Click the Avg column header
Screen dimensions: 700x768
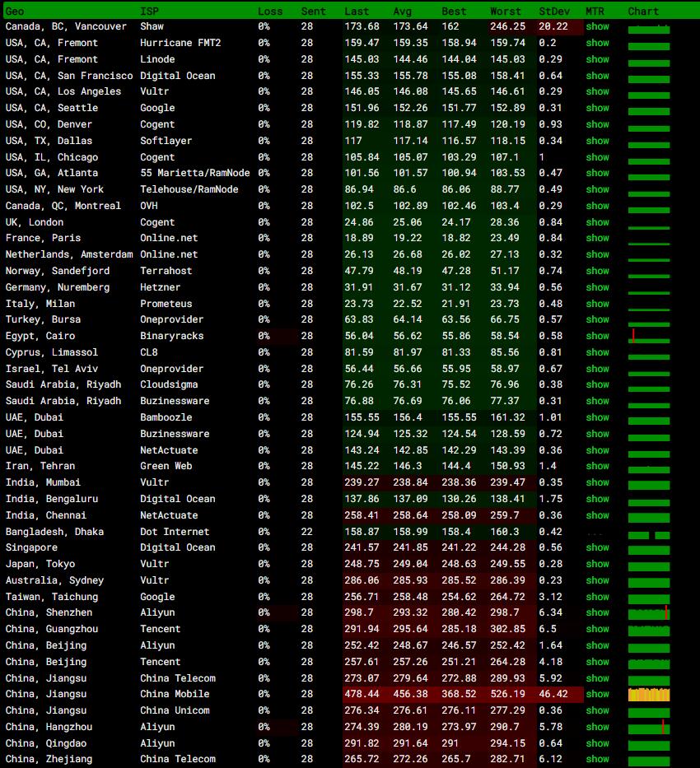tap(402, 12)
